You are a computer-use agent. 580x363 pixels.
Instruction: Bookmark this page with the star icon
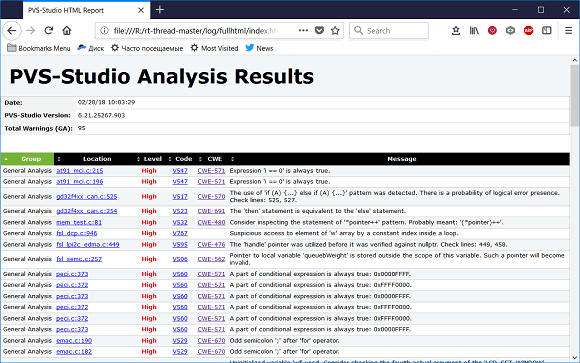335,30
